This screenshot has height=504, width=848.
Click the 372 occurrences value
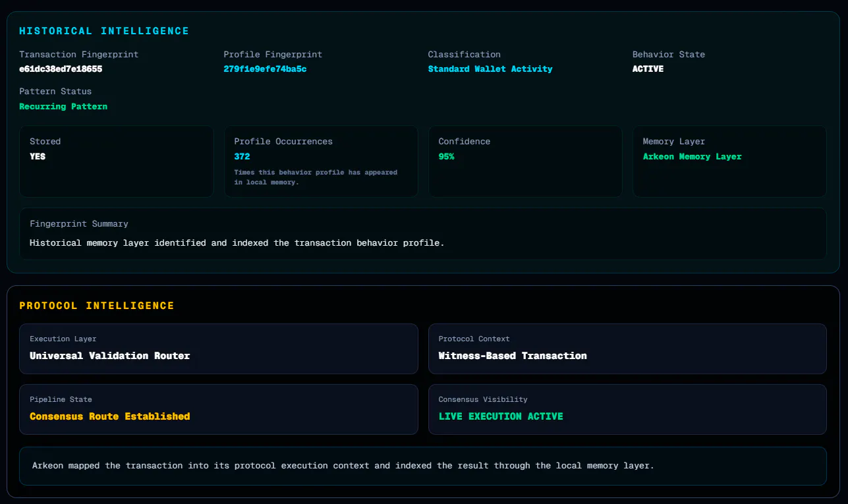pyautogui.click(x=242, y=157)
